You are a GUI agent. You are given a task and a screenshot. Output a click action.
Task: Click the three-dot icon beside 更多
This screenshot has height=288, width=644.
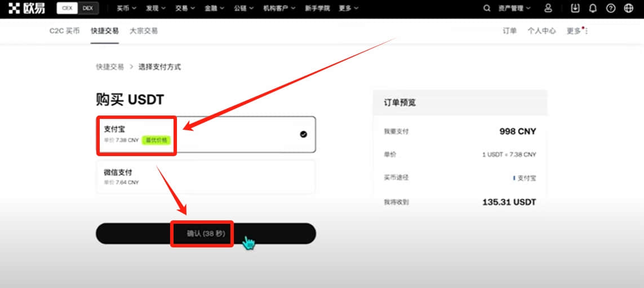click(x=586, y=31)
